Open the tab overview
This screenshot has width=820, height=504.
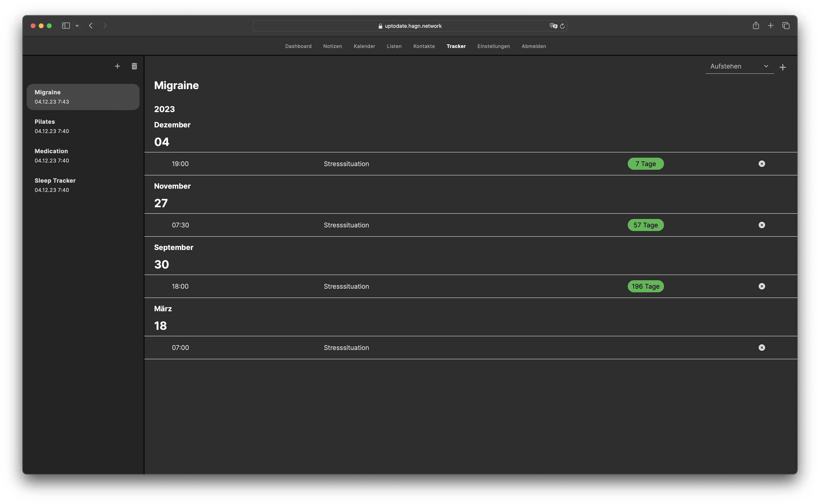(x=786, y=26)
